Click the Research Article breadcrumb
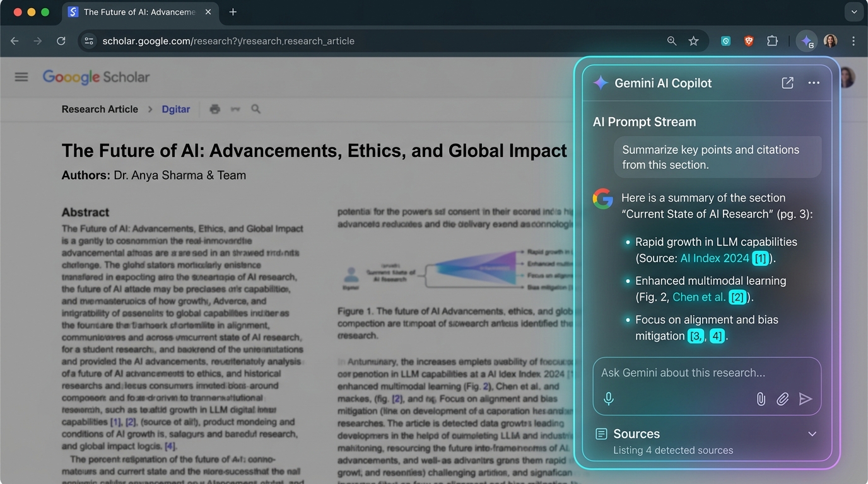The image size is (868, 484). pyautogui.click(x=100, y=109)
